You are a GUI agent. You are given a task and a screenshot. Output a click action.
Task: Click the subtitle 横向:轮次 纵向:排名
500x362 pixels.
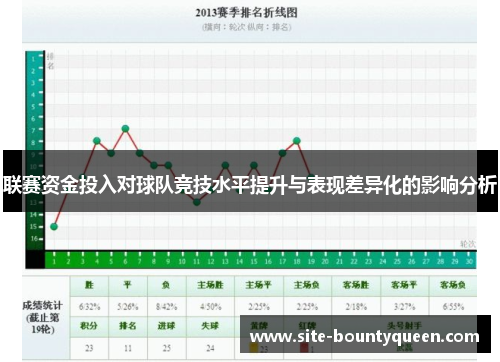246,27
